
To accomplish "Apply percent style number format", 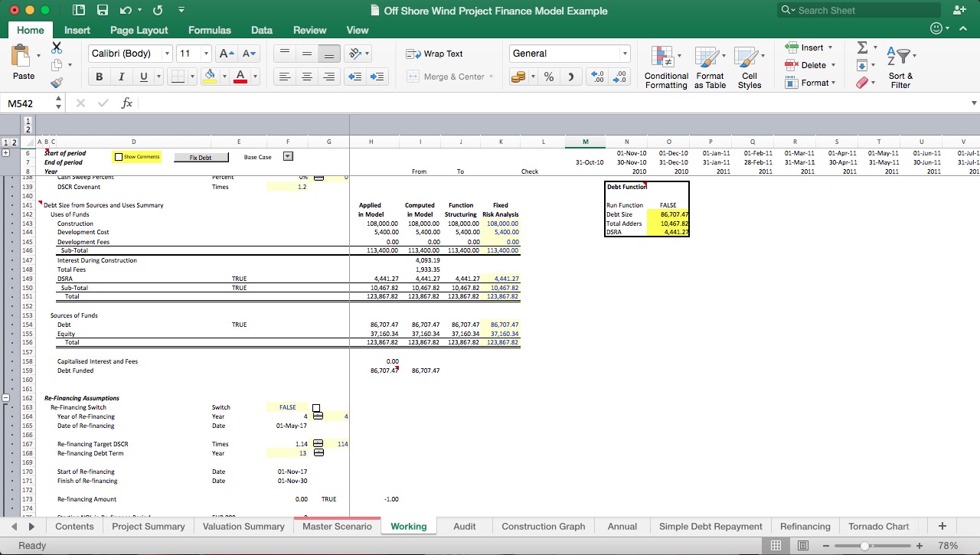I will [549, 77].
